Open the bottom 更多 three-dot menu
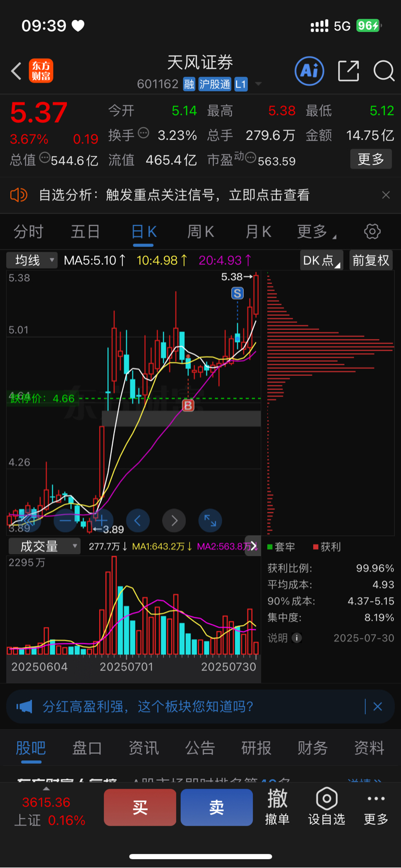Viewport: 401px width, 868px height. click(x=376, y=808)
